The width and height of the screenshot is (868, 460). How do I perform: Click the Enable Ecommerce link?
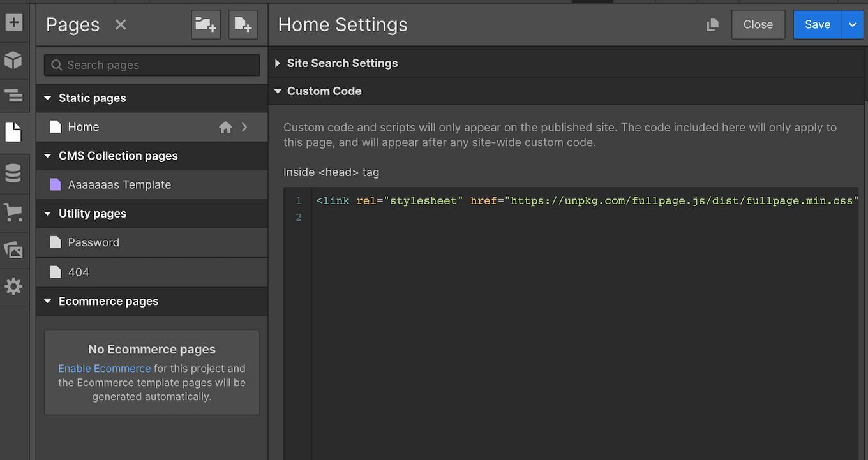[105, 369]
